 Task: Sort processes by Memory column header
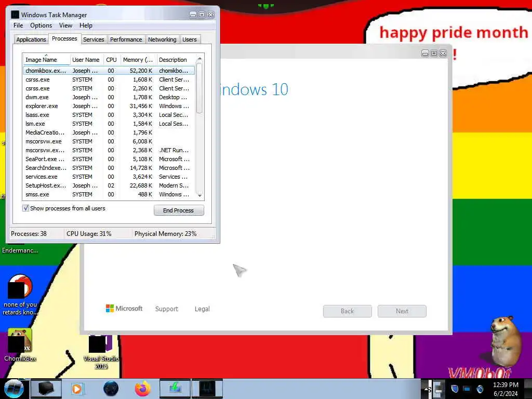138,60
